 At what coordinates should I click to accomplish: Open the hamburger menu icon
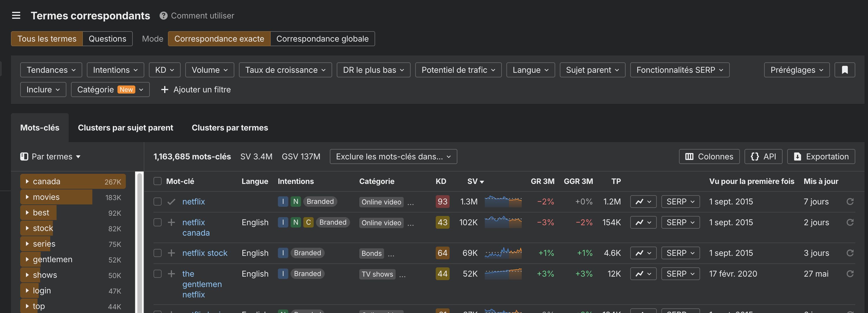coord(16,16)
